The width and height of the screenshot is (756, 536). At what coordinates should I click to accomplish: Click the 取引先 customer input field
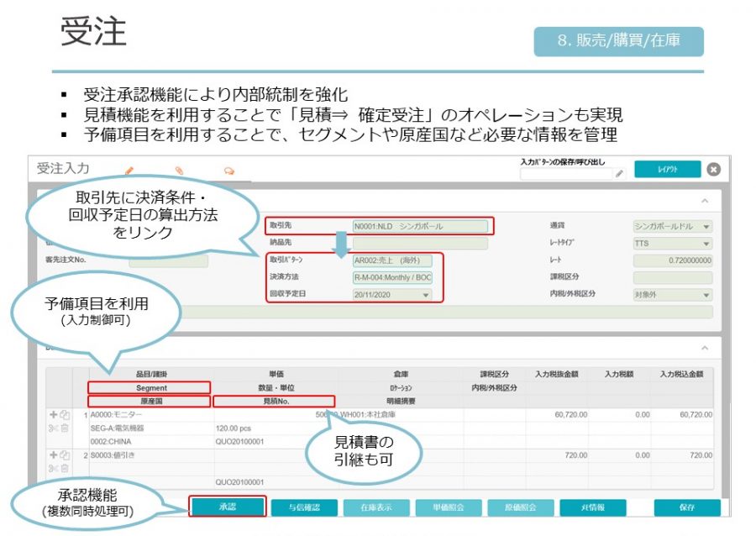coord(420,226)
